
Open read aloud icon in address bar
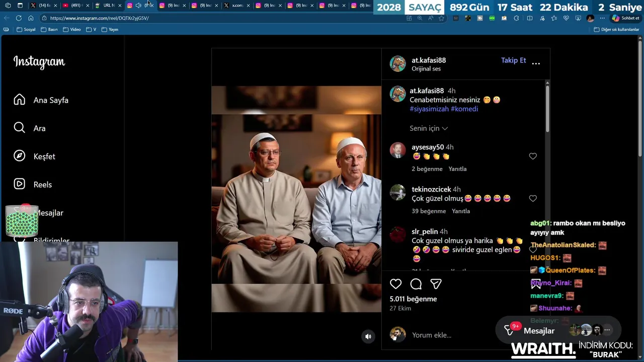(431, 18)
